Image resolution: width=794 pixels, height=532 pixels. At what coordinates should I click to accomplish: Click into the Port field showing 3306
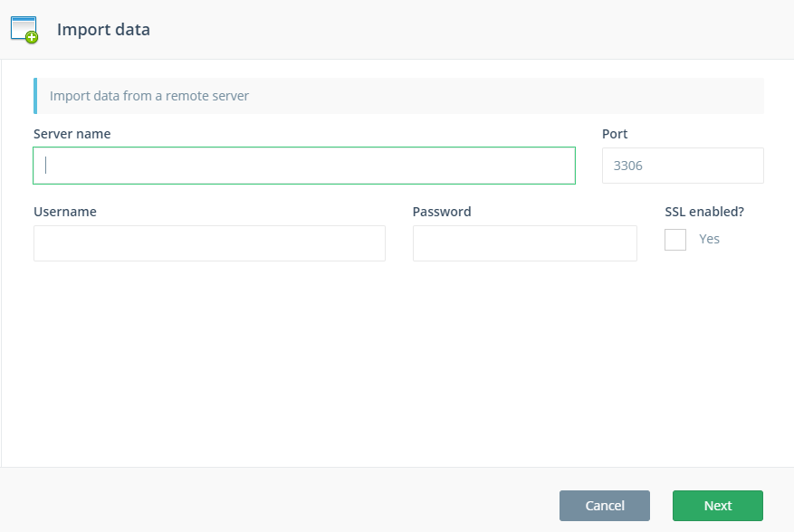[683, 166]
